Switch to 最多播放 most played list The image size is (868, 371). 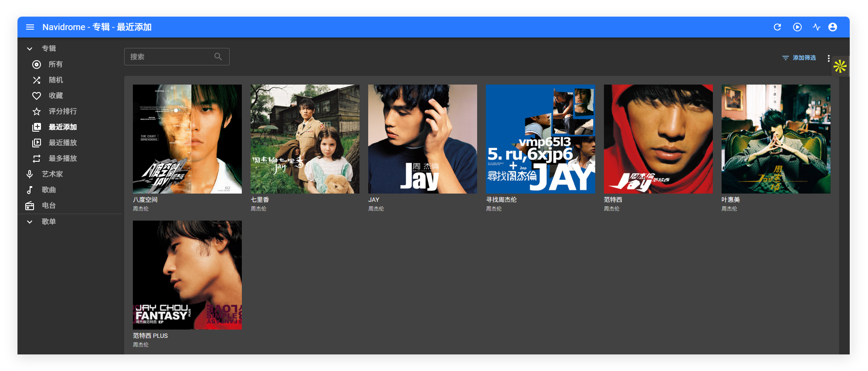[62, 158]
